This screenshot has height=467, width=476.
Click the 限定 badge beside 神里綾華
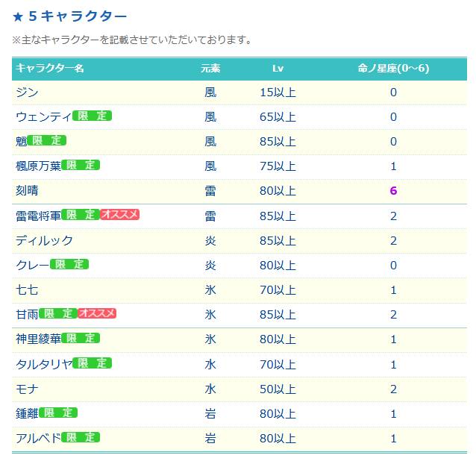(81, 338)
